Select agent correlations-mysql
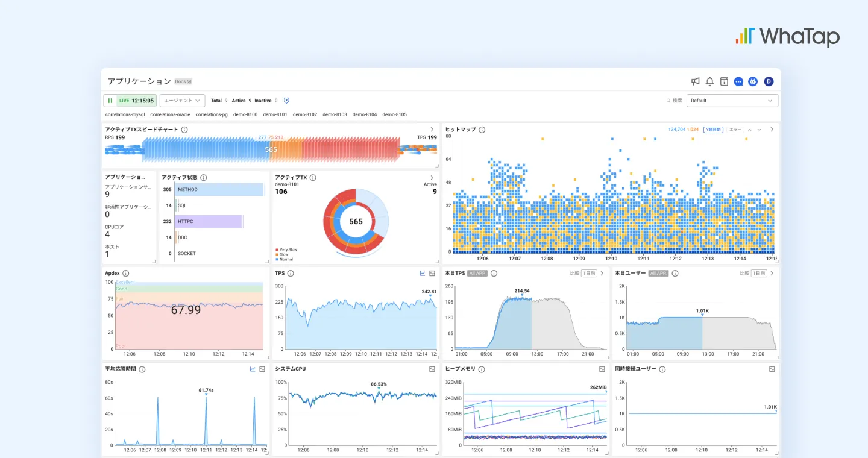 click(125, 114)
